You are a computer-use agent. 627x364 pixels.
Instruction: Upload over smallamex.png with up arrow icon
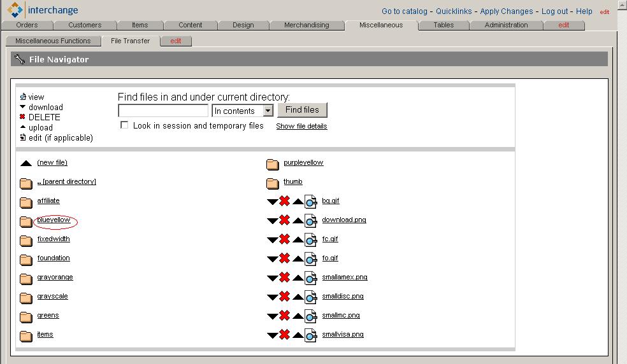click(298, 278)
